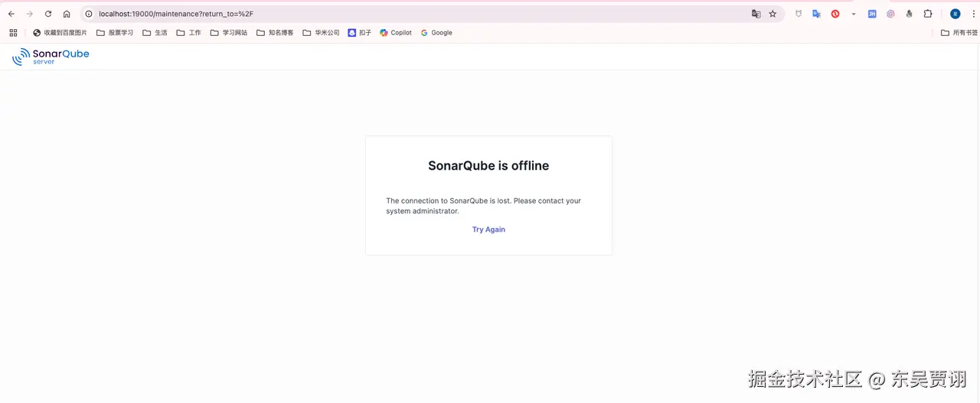
Task: Click the SonarQube Server logo
Action: [51, 57]
